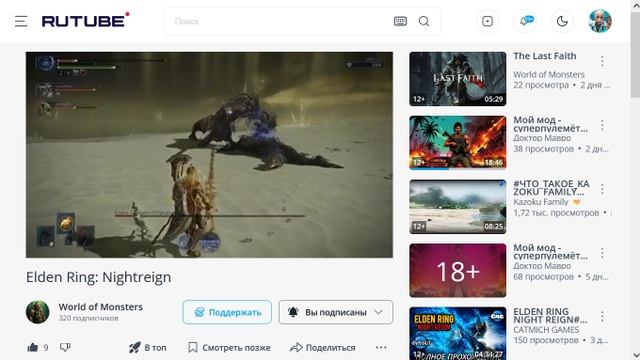Open thumbnail of 38-view Мой мод video
This screenshot has height=360, width=640.
coord(458,142)
